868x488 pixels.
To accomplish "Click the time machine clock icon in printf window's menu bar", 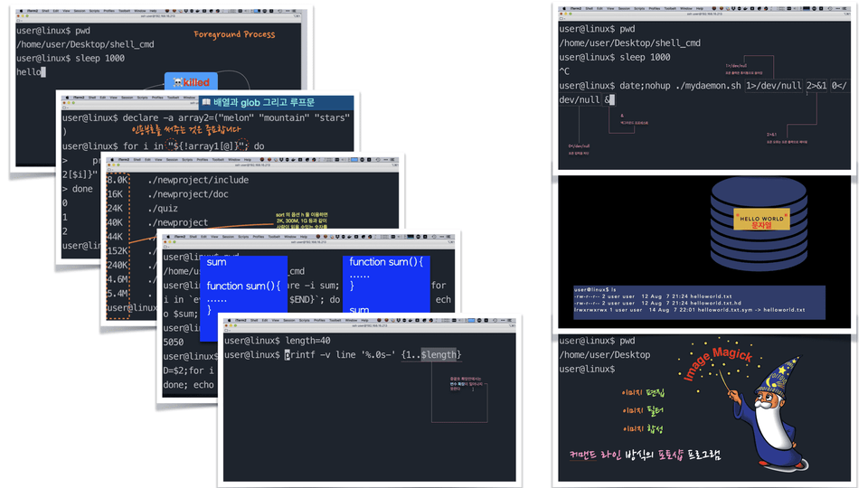I will point(495,320).
